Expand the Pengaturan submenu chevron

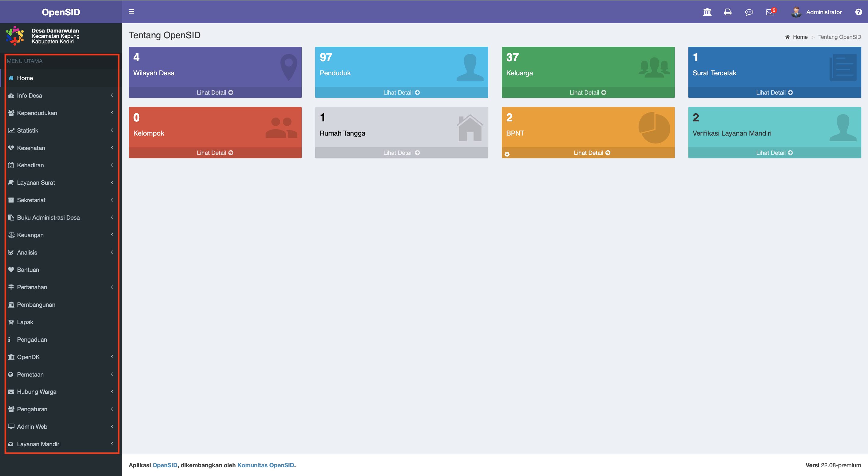coord(112,409)
